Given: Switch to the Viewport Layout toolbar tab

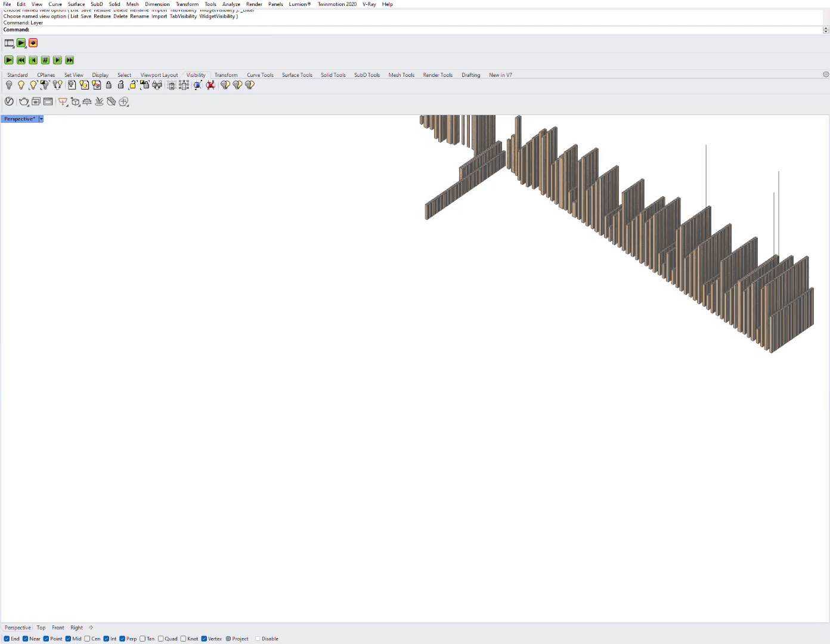Looking at the screenshot, I should click(x=159, y=75).
